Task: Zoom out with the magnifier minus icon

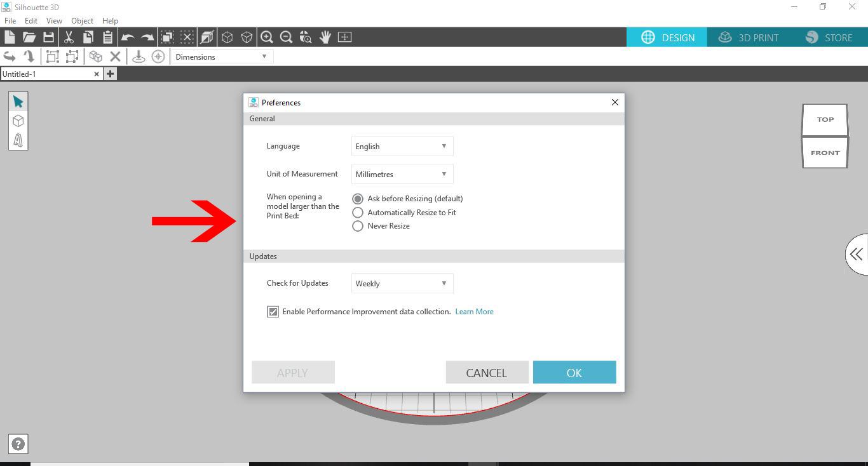Action: (286, 37)
